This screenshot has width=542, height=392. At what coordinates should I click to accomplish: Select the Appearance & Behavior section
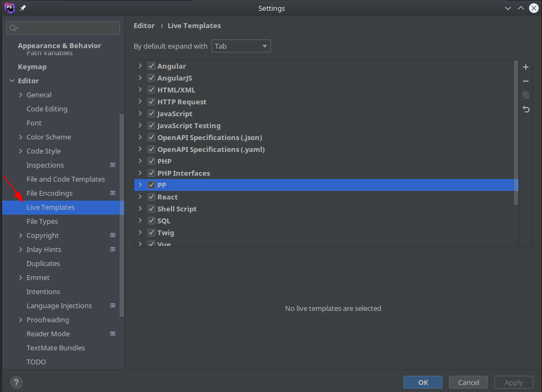pos(60,45)
